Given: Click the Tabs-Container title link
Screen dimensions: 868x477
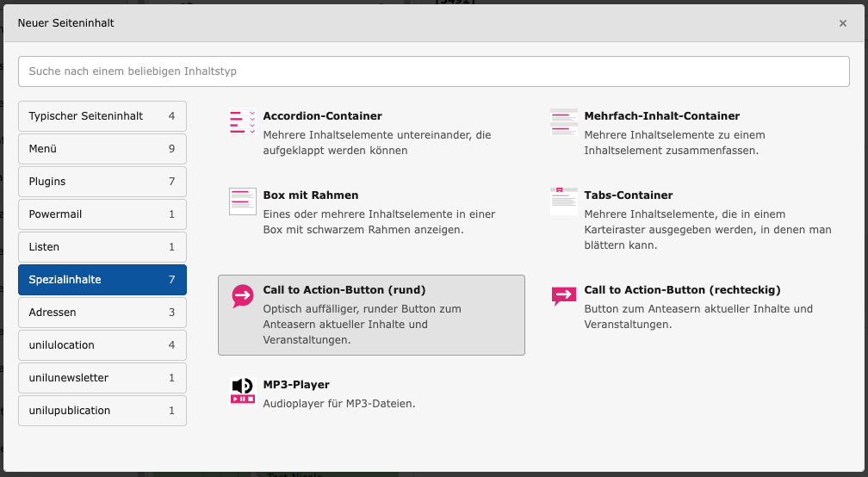Looking at the screenshot, I should tap(629, 195).
